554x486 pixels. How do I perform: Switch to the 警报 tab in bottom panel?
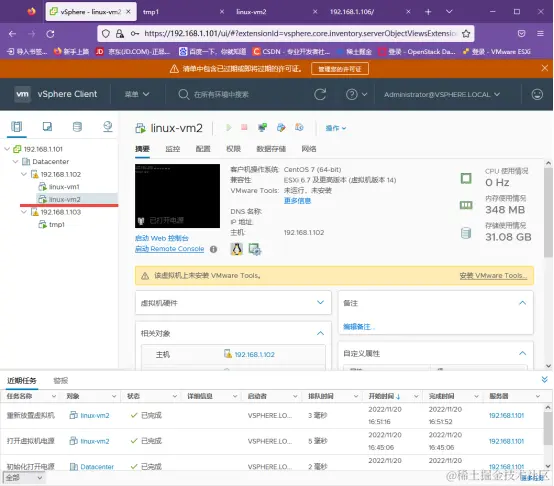point(60,380)
